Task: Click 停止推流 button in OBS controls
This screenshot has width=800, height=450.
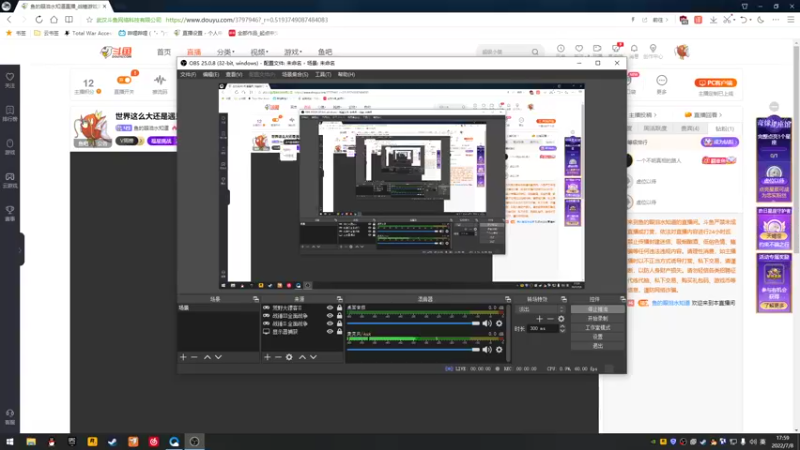Action: point(597,309)
